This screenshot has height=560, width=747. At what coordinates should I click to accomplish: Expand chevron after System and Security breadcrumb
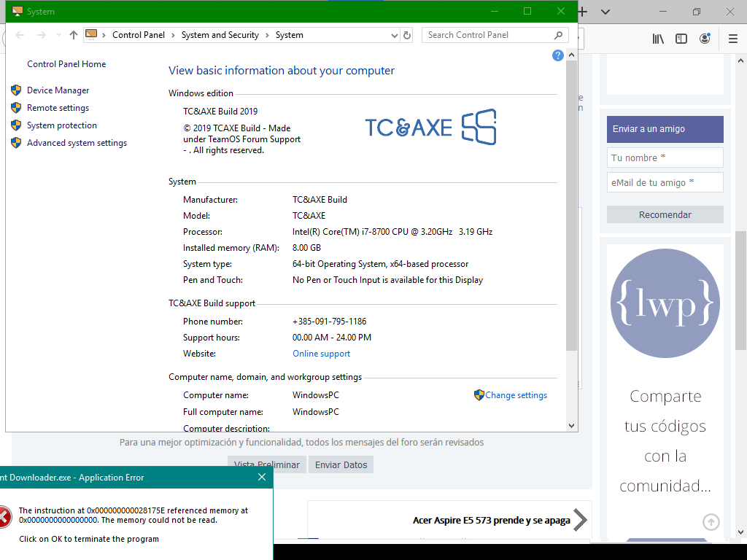coord(267,35)
